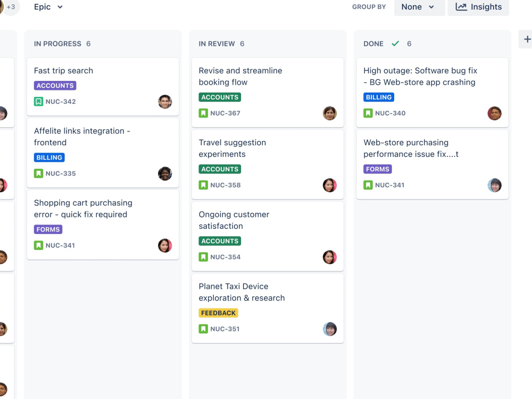The height and width of the screenshot is (399, 532).
Task: Click ACCOUNTS label on Ongoing customer satisfaction
Action: [220, 241]
